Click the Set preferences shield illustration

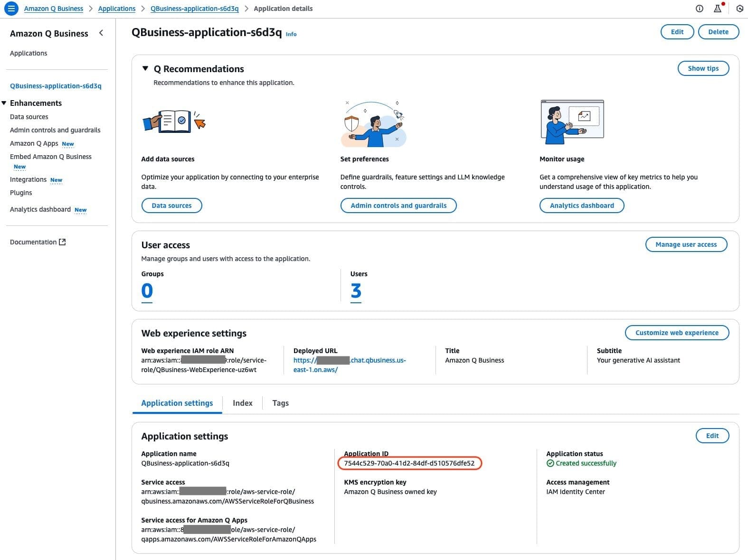[374, 123]
